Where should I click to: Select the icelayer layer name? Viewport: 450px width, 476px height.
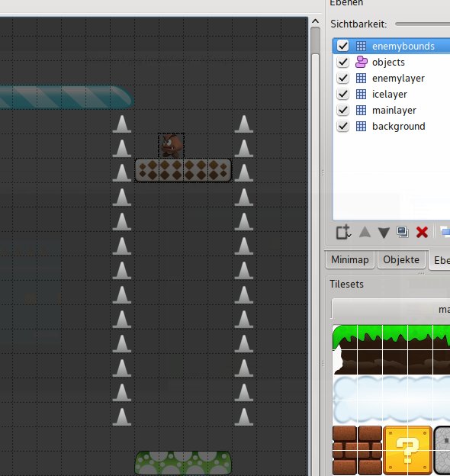tap(390, 95)
